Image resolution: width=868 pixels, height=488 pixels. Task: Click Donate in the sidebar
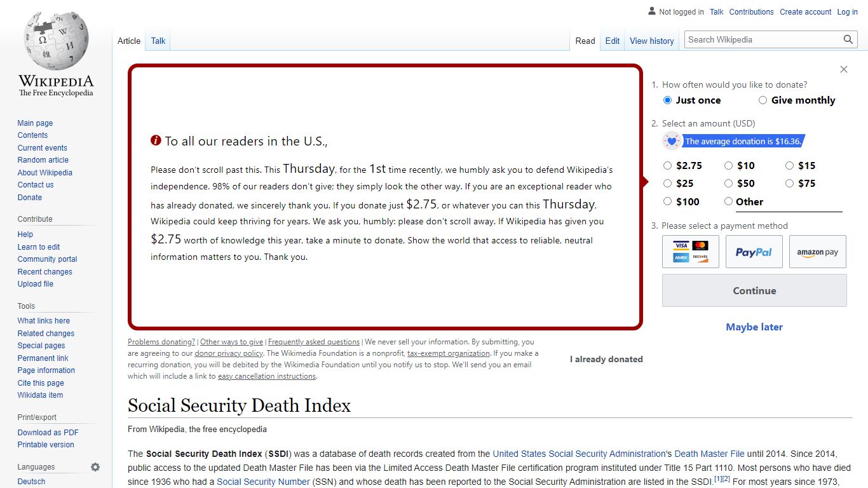[30, 198]
